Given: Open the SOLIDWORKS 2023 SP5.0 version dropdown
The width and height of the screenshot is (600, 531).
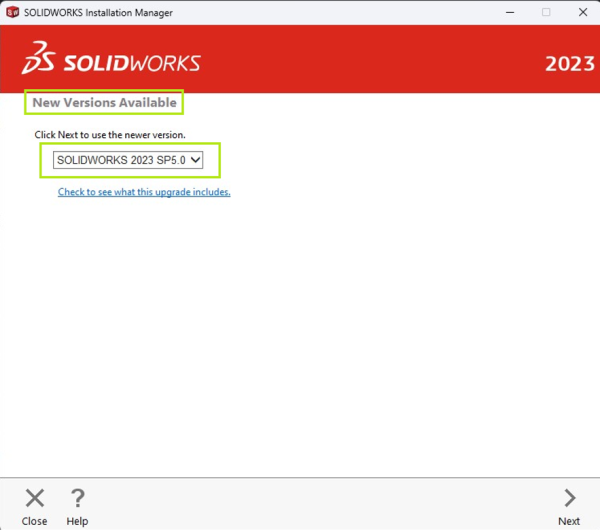Looking at the screenshot, I should tap(121, 160).
